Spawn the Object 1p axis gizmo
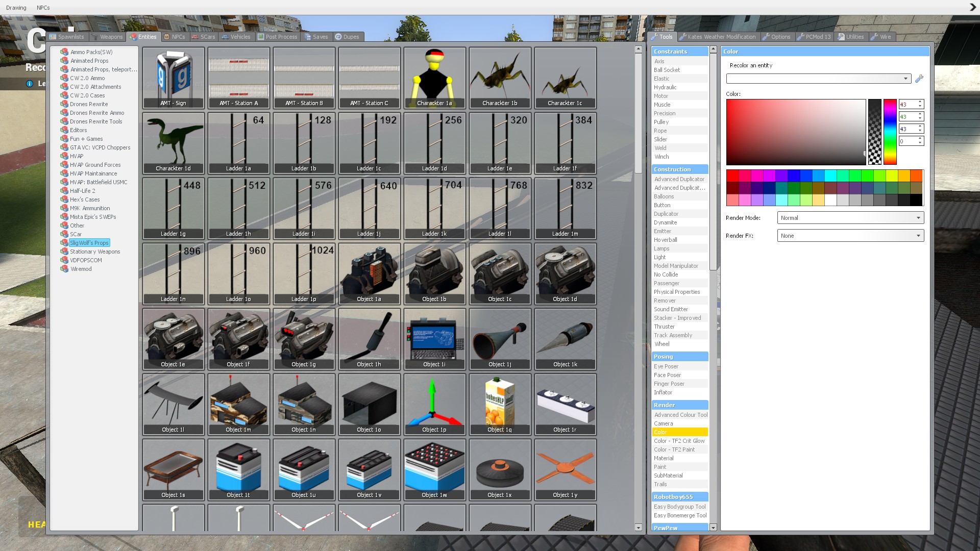The image size is (980, 551). click(434, 404)
